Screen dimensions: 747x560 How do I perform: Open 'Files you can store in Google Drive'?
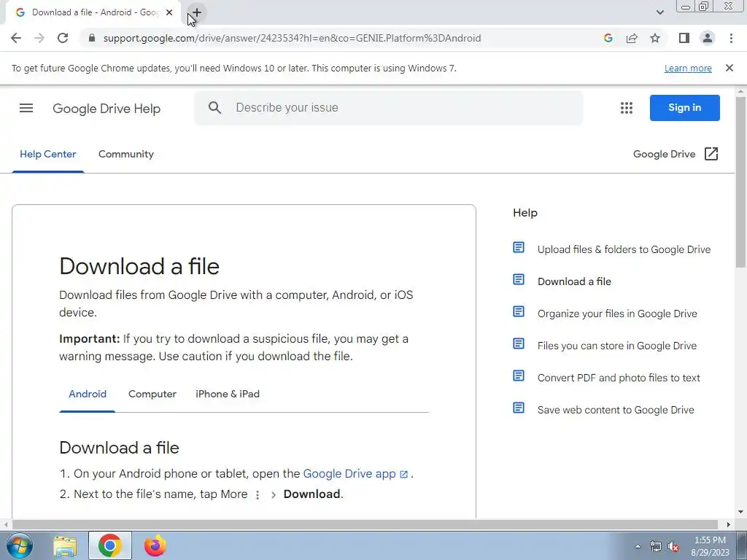[616, 346]
